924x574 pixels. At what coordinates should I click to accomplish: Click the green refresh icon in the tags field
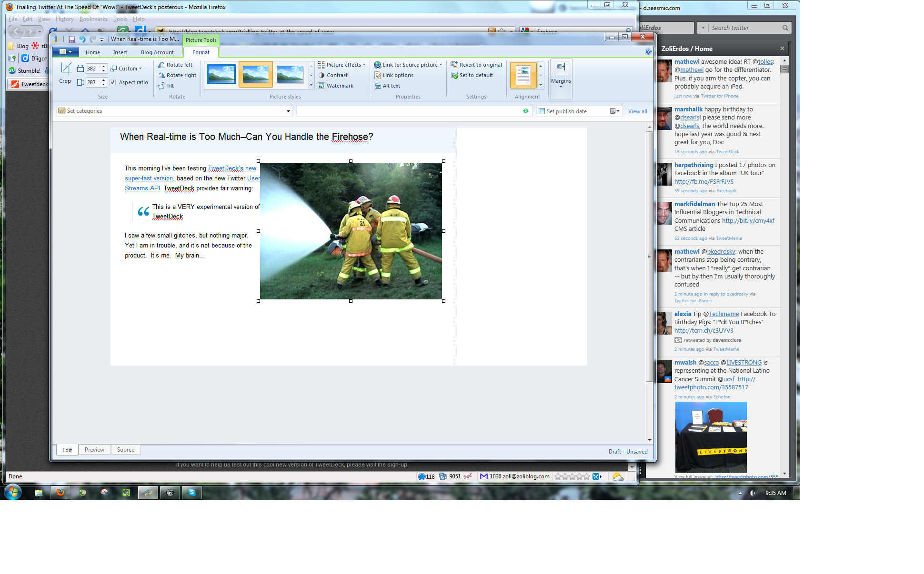(526, 111)
